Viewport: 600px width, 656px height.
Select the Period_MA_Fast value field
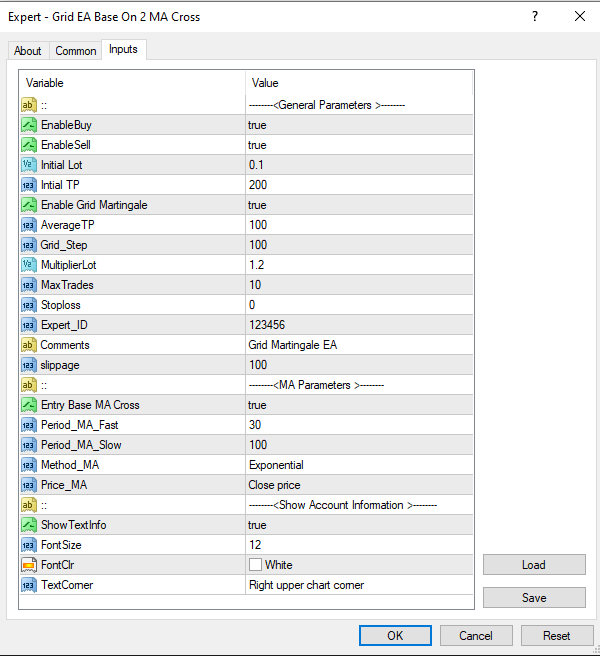[x=358, y=425]
